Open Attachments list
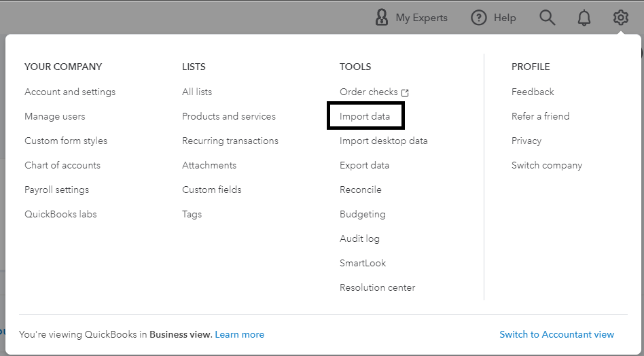The image size is (644, 356). [209, 165]
